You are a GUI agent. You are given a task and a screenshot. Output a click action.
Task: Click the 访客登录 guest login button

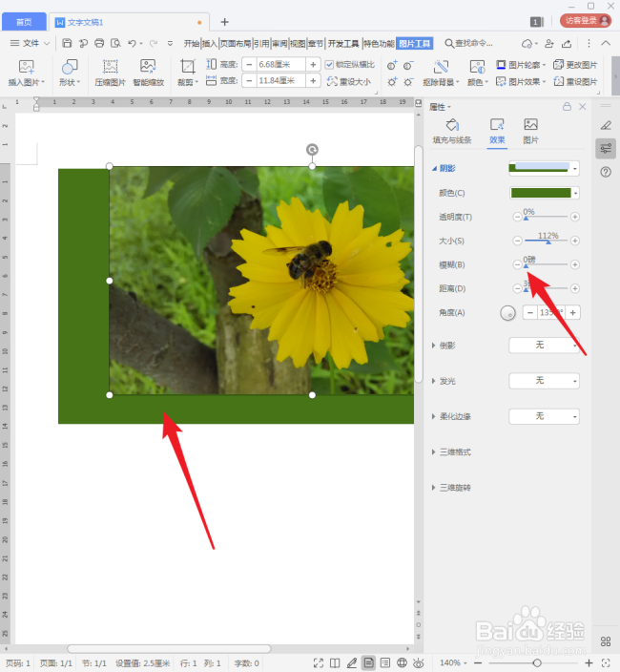pos(586,21)
